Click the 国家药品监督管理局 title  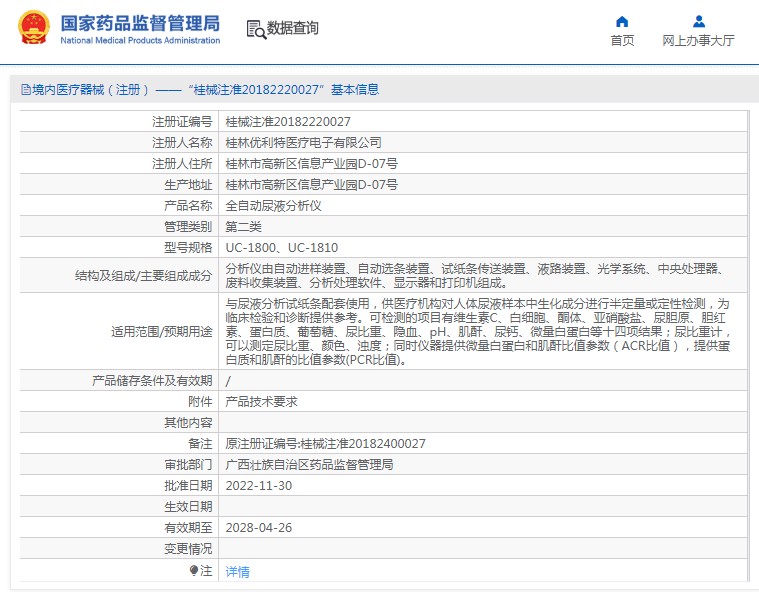140,23
